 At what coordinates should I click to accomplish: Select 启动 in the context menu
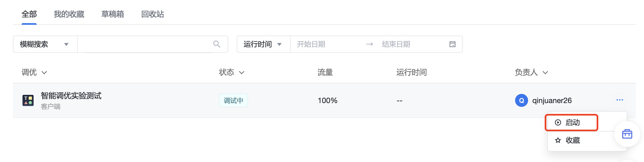[571, 122]
